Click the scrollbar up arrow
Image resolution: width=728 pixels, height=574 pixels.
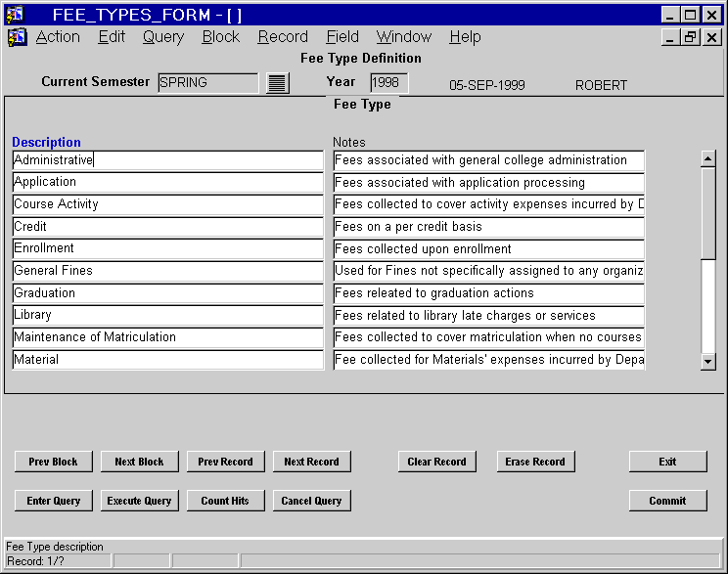point(708,159)
